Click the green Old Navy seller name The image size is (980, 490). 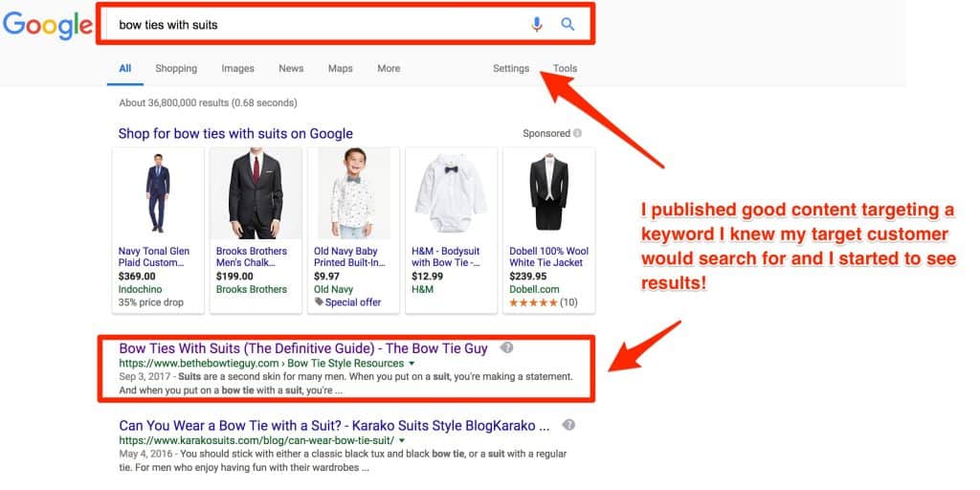333,289
